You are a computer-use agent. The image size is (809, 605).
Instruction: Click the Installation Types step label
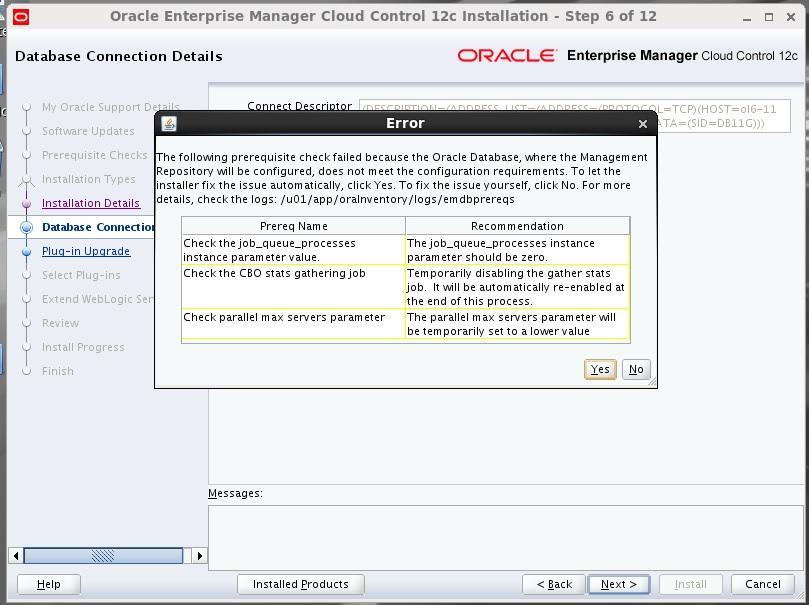tap(88, 179)
